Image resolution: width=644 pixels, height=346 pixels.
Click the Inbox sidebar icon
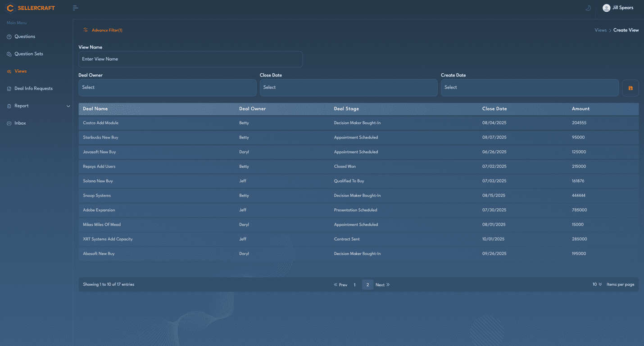9,123
